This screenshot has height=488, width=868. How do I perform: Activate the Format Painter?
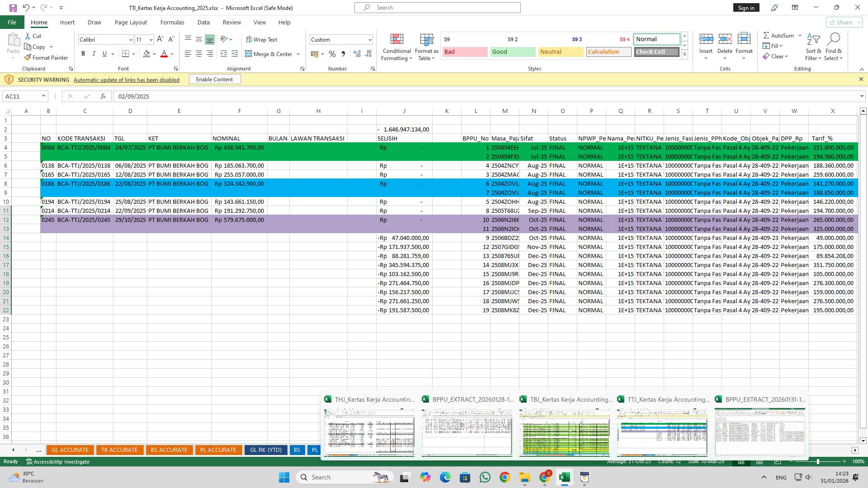coord(47,57)
